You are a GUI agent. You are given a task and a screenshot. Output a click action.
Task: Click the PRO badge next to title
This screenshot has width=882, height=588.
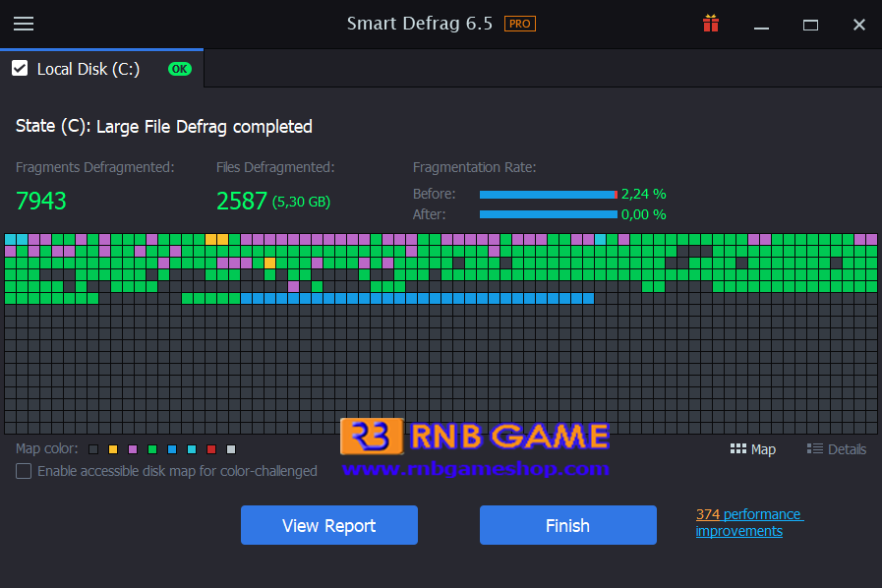click(520, 24)
